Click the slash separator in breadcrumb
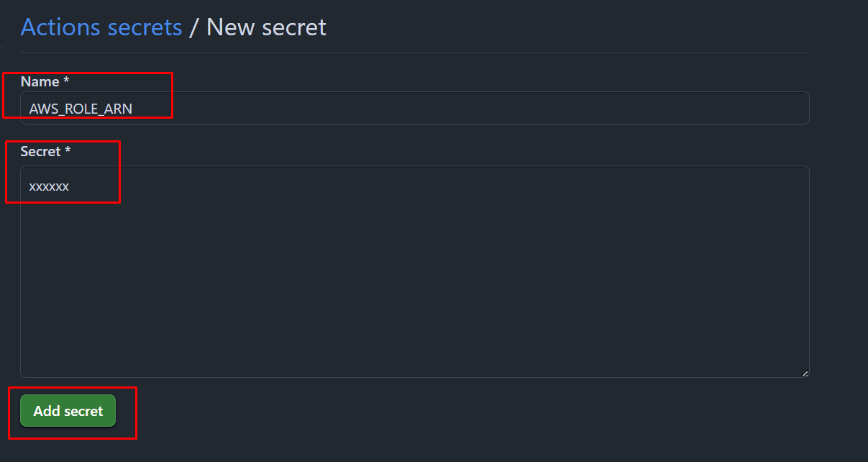Screen dimensions: 868x462 (194, 27)
